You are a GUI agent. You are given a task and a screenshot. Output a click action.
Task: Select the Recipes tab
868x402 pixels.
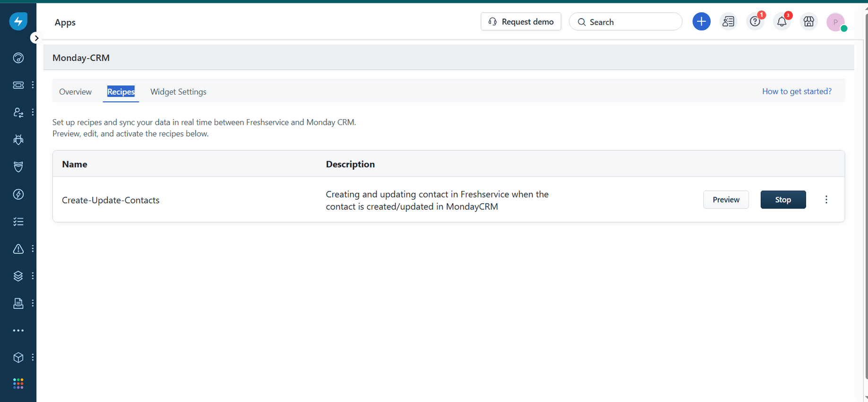click(x=121, y=92)
